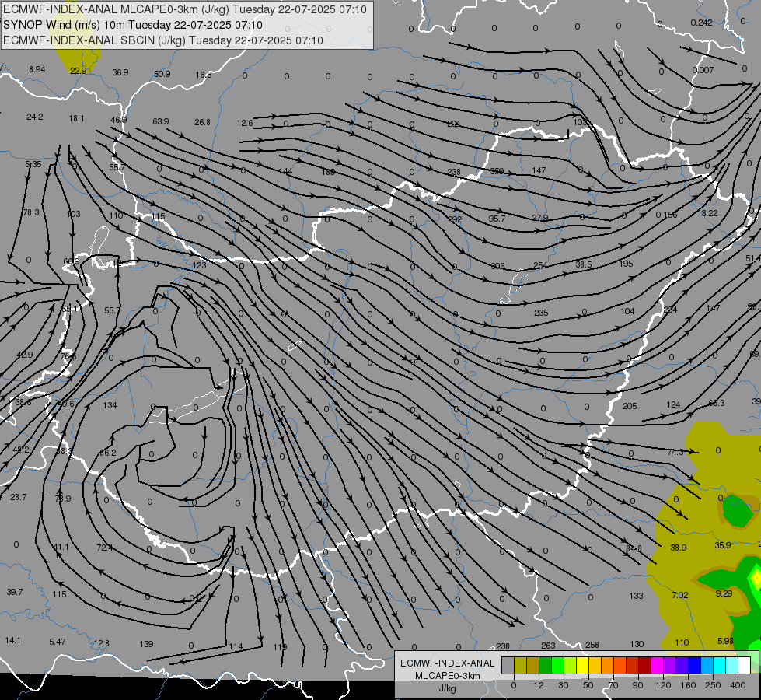Click the map value 133
Screen dimensions: 761x700
[x=637, y=596]
